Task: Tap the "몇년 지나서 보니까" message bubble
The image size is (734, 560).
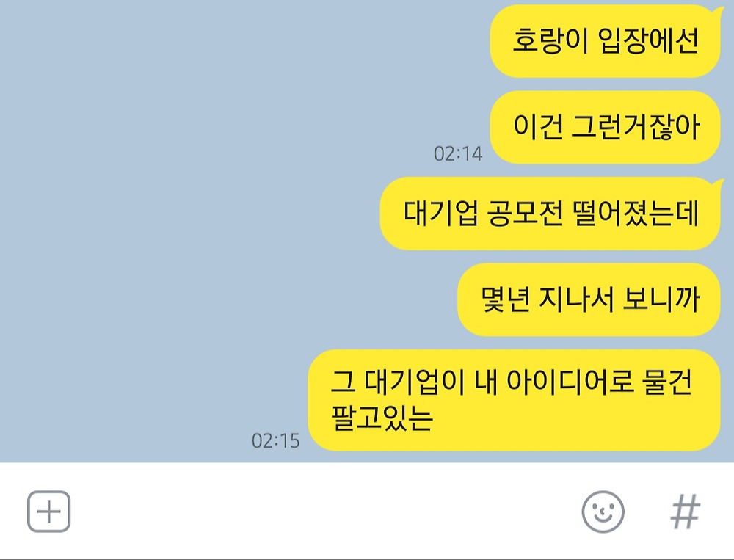Action: point(589,299)
